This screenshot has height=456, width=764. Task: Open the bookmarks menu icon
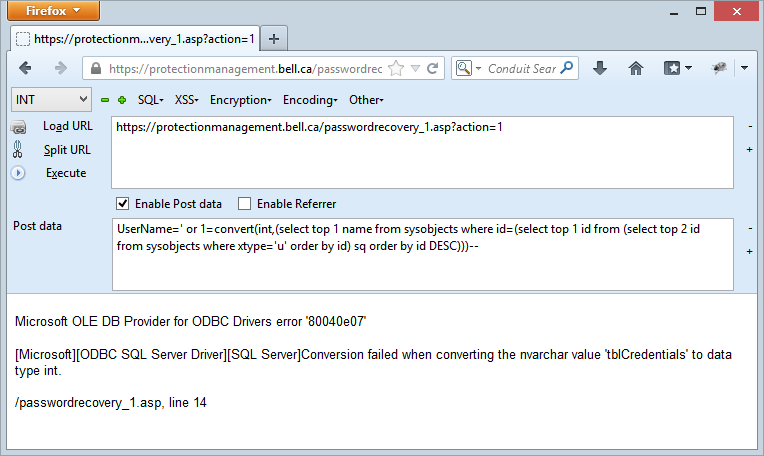point(677,68)
